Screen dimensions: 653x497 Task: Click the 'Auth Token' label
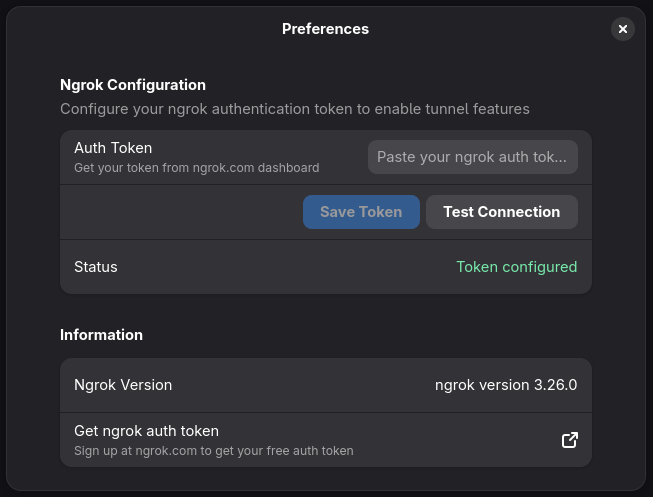pos(113,148)
